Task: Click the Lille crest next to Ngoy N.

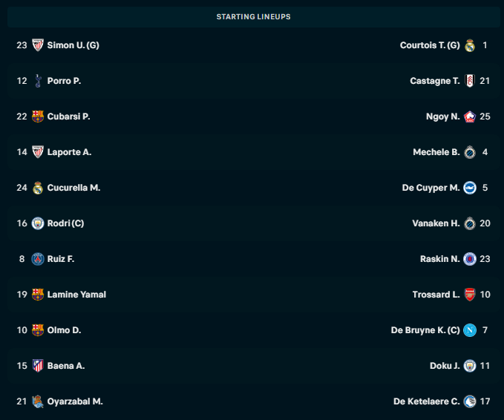Action: [470, 117]
